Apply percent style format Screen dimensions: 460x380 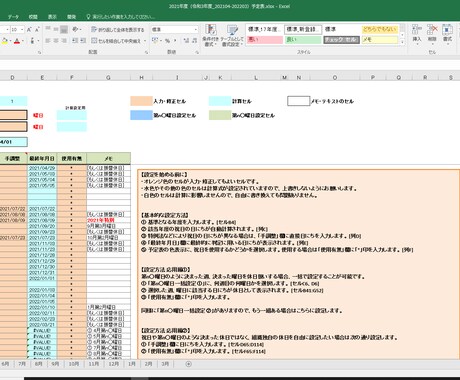167,41
